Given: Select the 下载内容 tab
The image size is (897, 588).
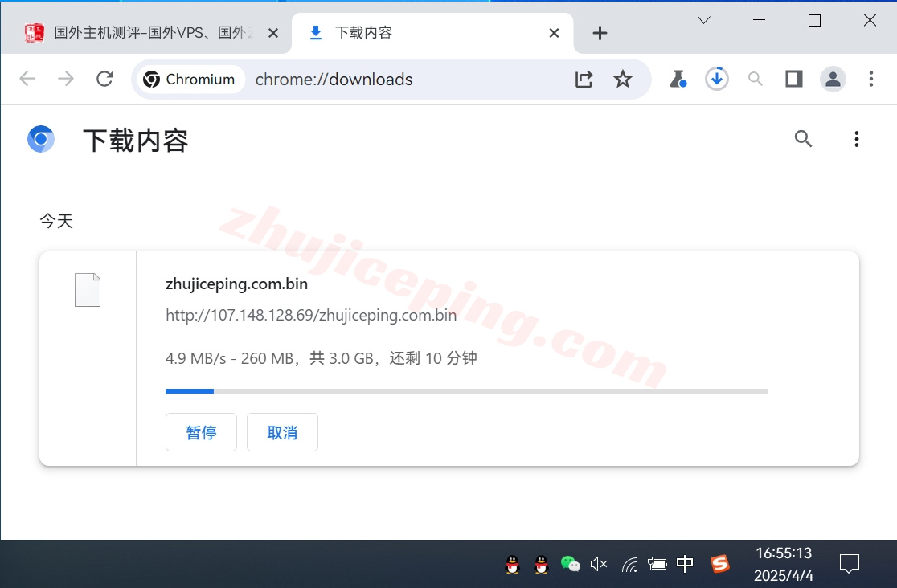Looking at the screenshot, I should tap(432, 33).
